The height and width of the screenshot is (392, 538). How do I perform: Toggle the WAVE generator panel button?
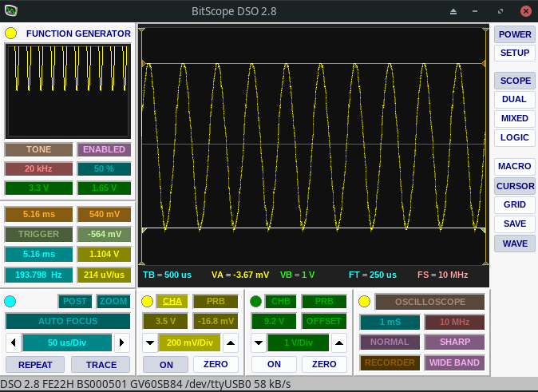pyautogui.click(x=515, y=244)
